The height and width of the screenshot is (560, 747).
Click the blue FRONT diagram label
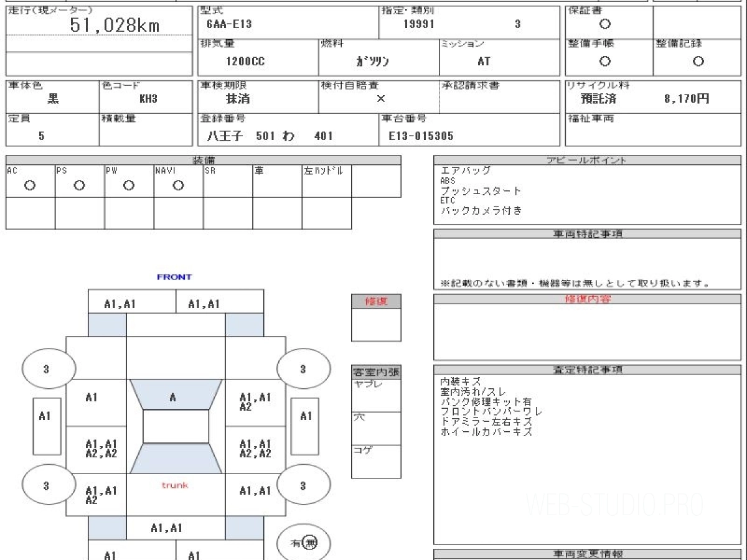[174, 277]
